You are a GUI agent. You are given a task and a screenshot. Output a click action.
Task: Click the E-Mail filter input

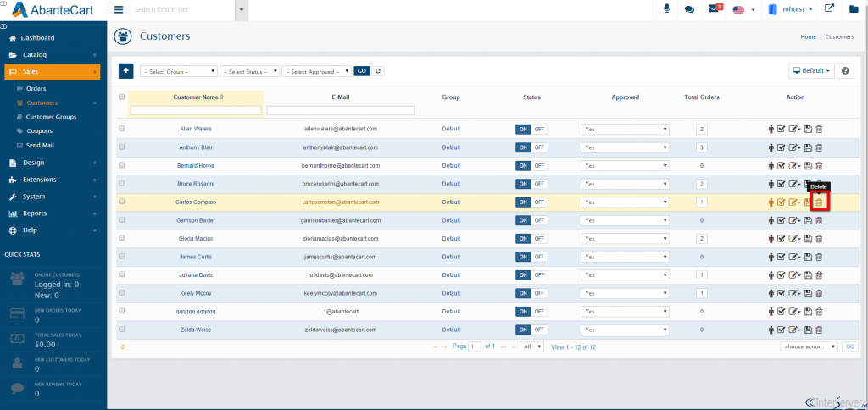(x=341, y=111)
